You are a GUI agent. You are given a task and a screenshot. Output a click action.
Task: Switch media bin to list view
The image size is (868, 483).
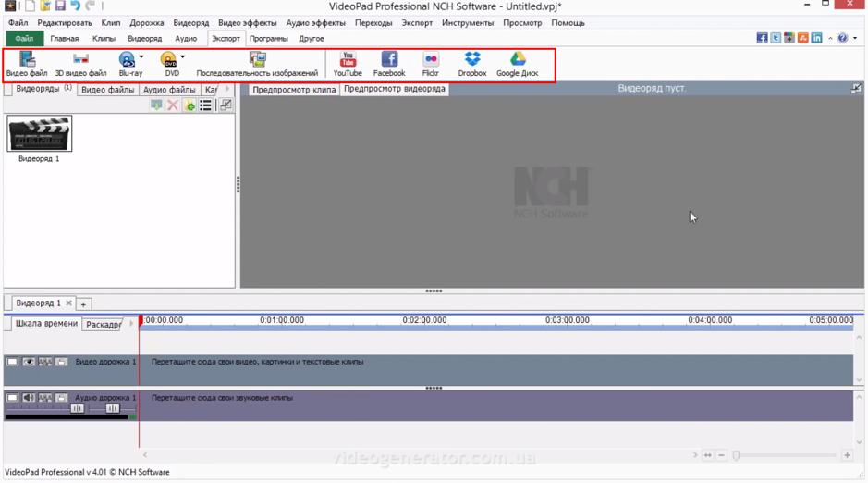[x=205, y=105]
